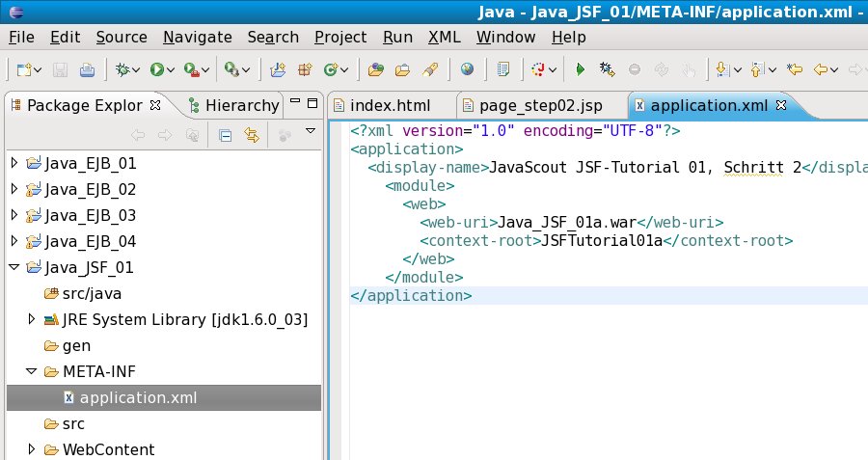Open the New wizard dropdown arrow
This screenshot has width=868, height=460.
pyautogui.click(x=39, y=69)
